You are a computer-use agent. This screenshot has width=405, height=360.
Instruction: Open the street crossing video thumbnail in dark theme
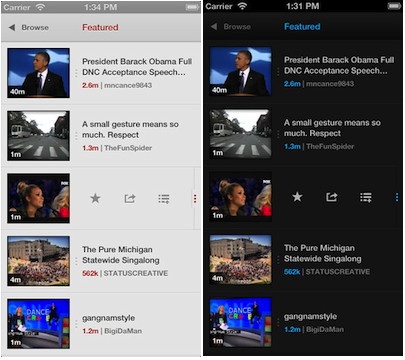coord(241,134)
